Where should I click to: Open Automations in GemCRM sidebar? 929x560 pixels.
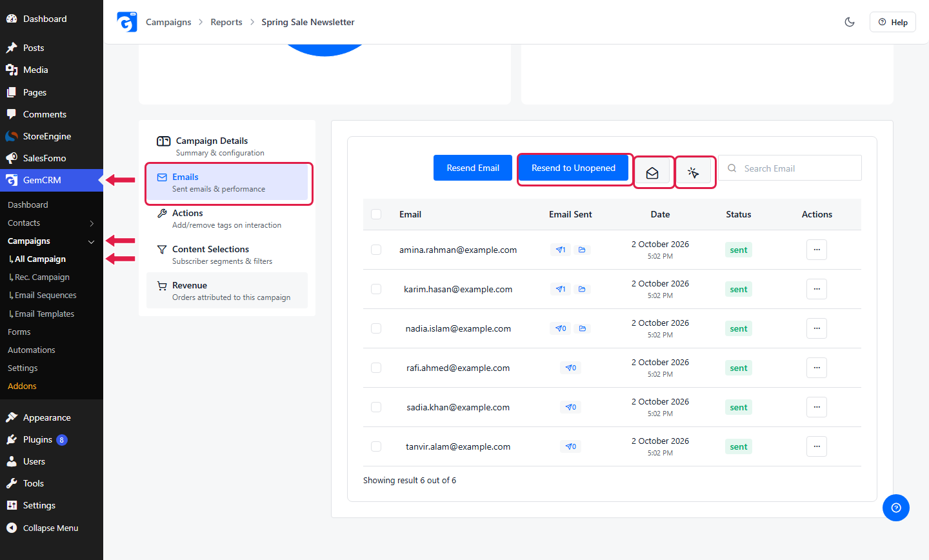tap(32, 350)
